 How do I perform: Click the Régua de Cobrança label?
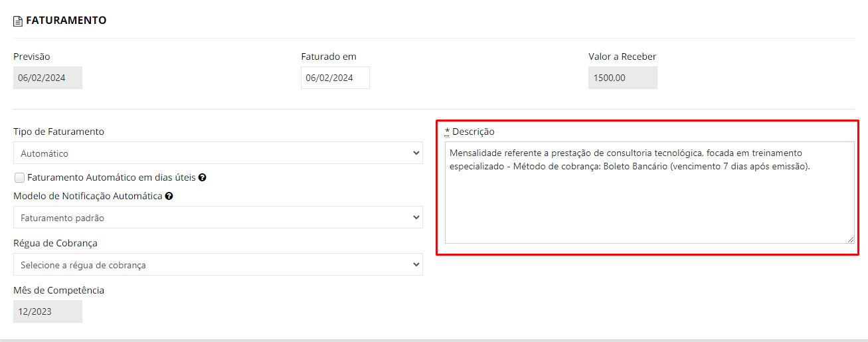[x=56, y=243]
